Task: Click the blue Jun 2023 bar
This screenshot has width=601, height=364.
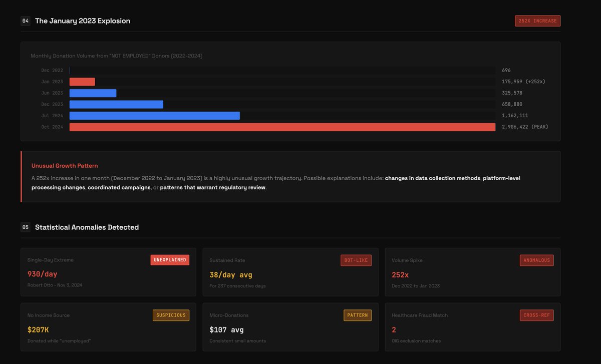Action: (x=93, y=93)
